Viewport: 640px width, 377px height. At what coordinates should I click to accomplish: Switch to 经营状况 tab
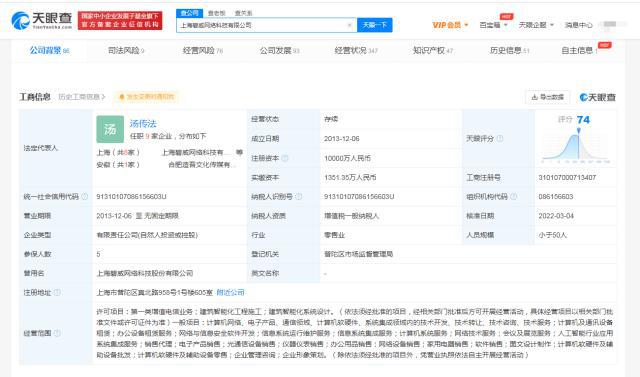(x=356, y=51)
